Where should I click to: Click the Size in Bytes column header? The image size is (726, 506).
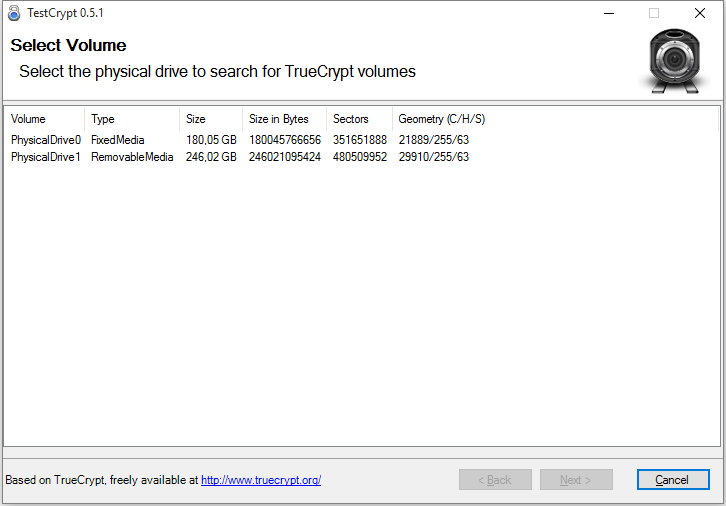(x=284, y=119)
